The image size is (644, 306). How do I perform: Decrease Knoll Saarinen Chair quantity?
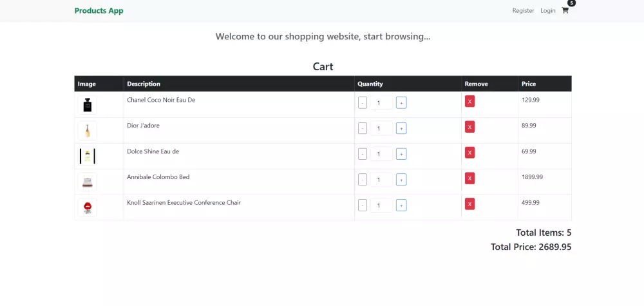click(x=363, y=206)
